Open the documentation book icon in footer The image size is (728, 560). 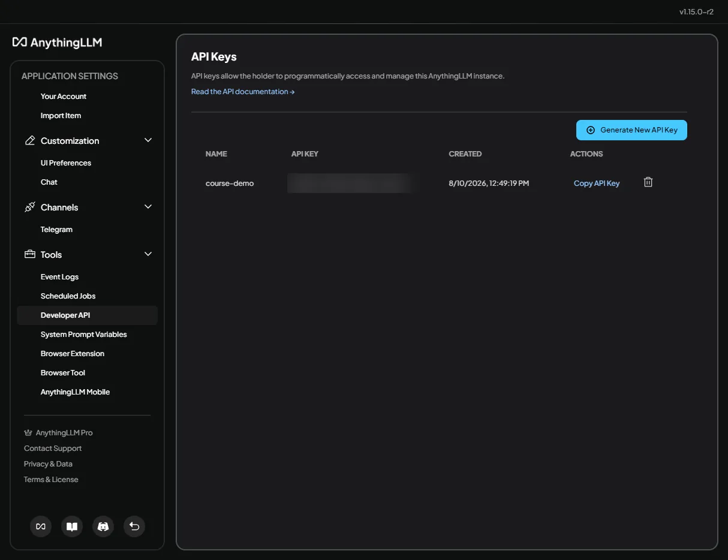click(72, 526)
